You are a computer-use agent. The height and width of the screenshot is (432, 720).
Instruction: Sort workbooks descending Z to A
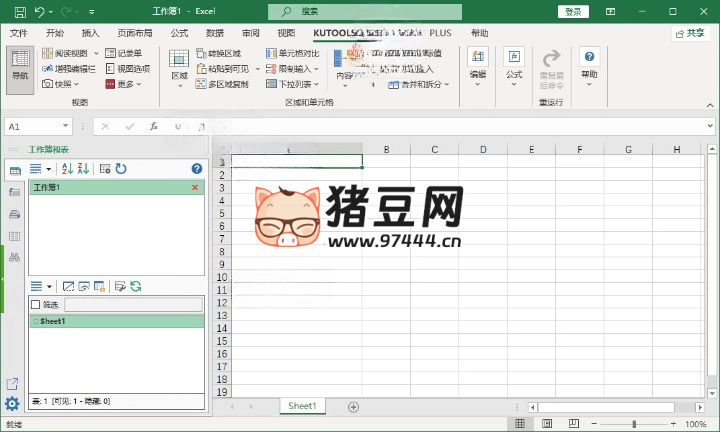tap(83, 168)
